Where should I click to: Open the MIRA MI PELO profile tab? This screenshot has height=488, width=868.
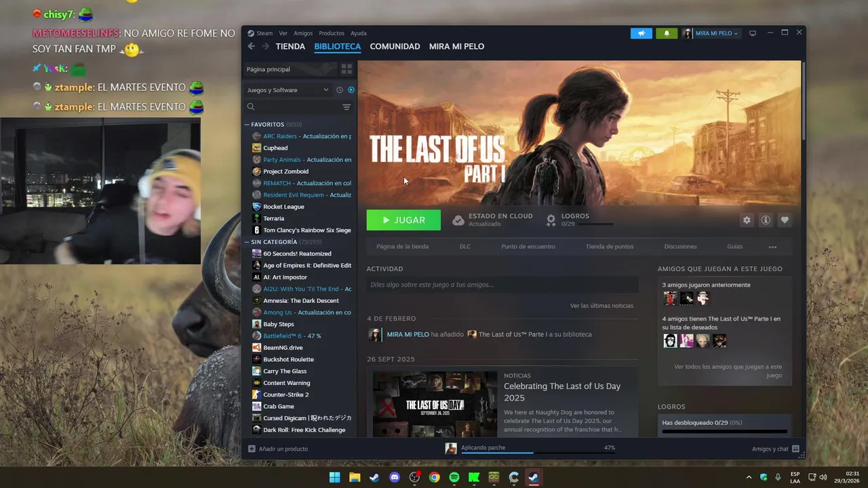click(x=456, y=46)
